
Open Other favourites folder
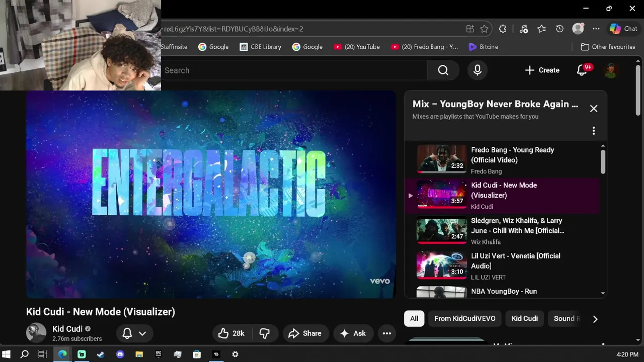pyautogui.click(x=608, y=47)
